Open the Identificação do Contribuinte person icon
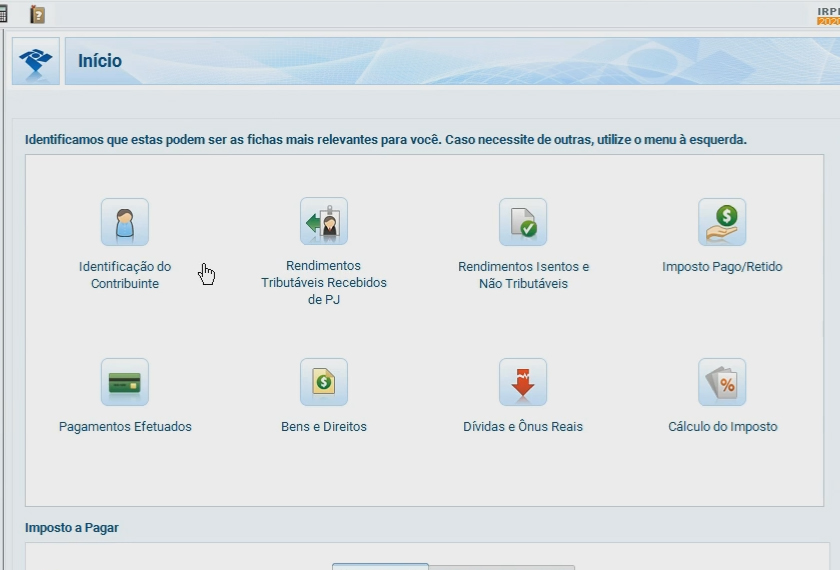Image resolution: width=840 pixels, height=570 pixels. click(x=124, y=222)
